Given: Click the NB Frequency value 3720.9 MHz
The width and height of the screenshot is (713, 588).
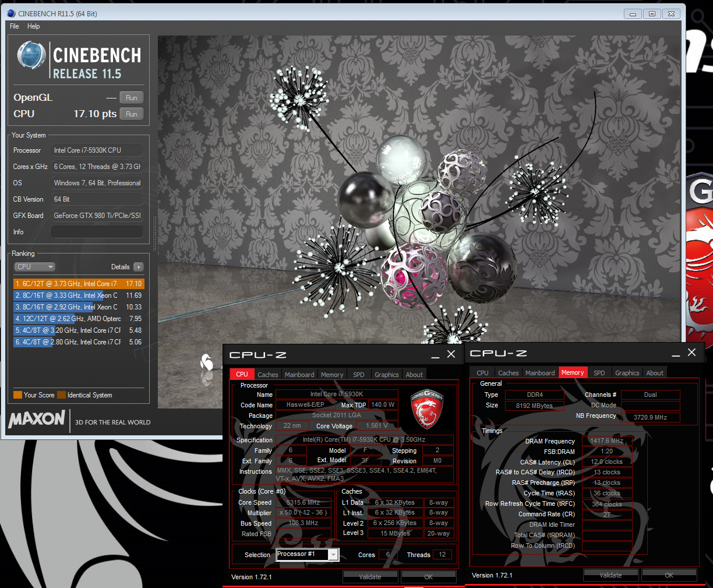Looking at the screenshot, I should 650,417.
